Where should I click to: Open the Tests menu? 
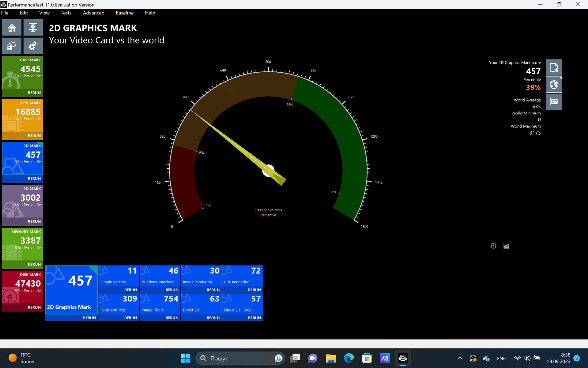click(x=66, y=13)
